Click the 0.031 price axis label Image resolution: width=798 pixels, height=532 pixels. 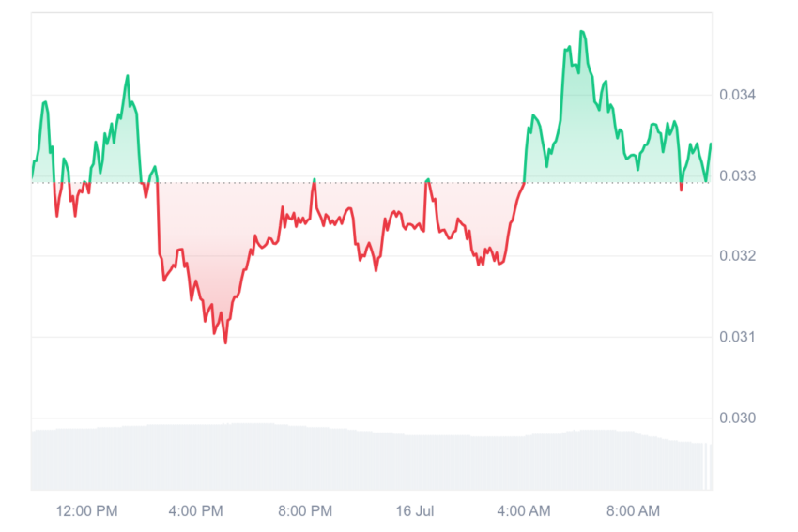737,337
